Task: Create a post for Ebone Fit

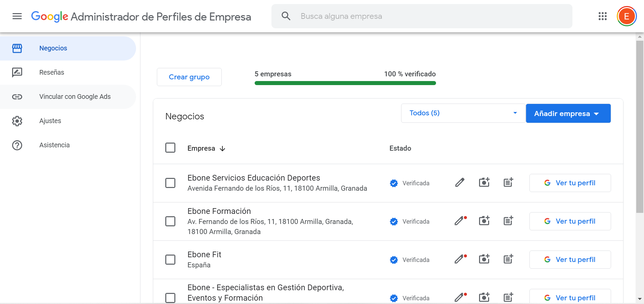Action: [x=508, y=259]
